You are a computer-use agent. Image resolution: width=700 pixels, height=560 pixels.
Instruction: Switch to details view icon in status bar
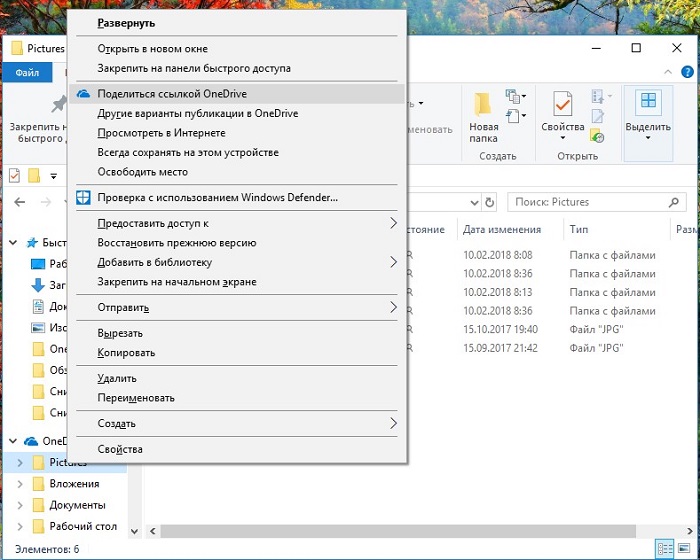coord(665,549)
